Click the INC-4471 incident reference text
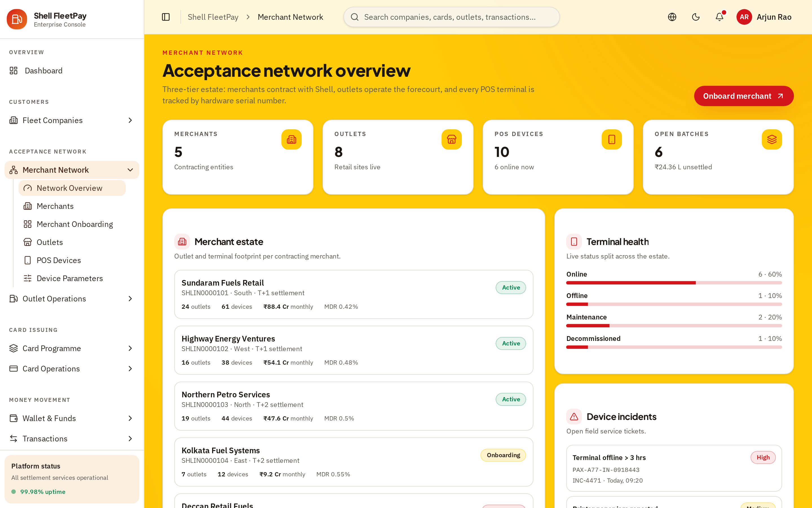812x508 pixels. click(586, 480)
